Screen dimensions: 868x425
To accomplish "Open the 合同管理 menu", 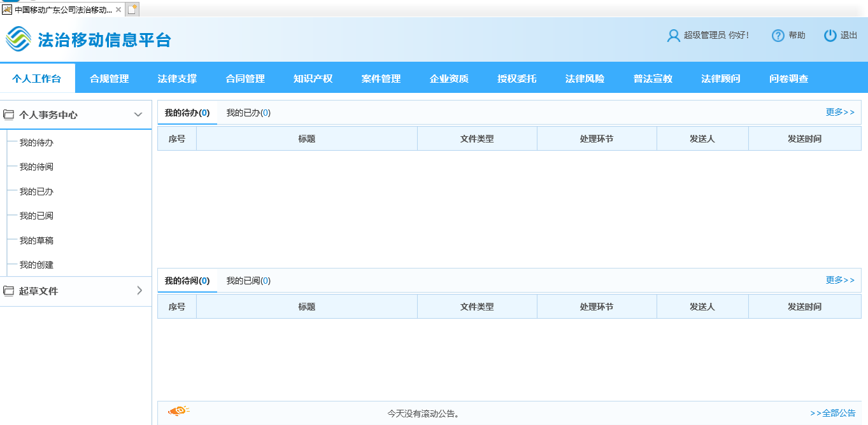I will tap(245, 79).
